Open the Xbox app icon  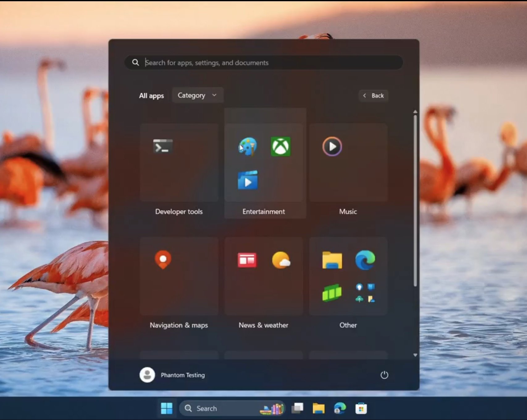[x=281, y=146]
